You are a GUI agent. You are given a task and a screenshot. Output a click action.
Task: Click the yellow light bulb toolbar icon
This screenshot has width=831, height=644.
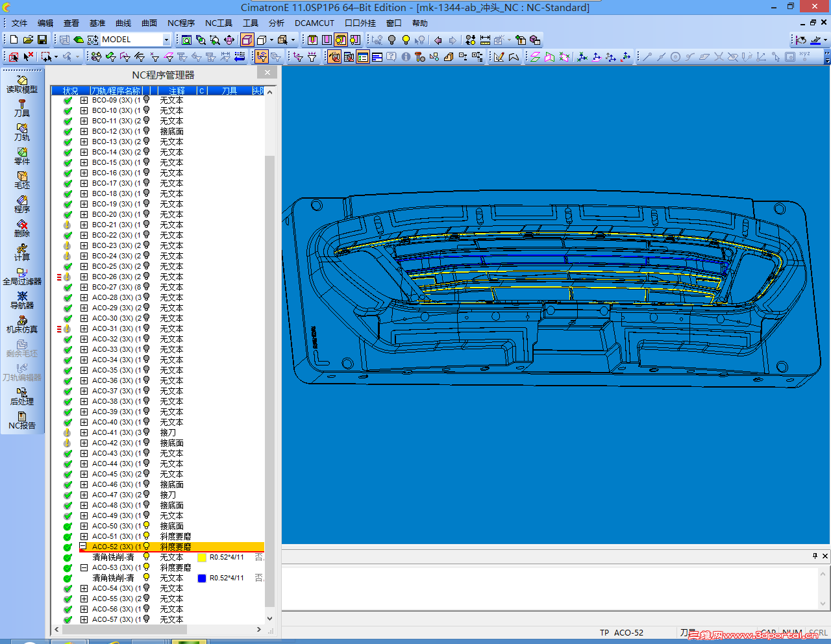(x=406, y=40)
